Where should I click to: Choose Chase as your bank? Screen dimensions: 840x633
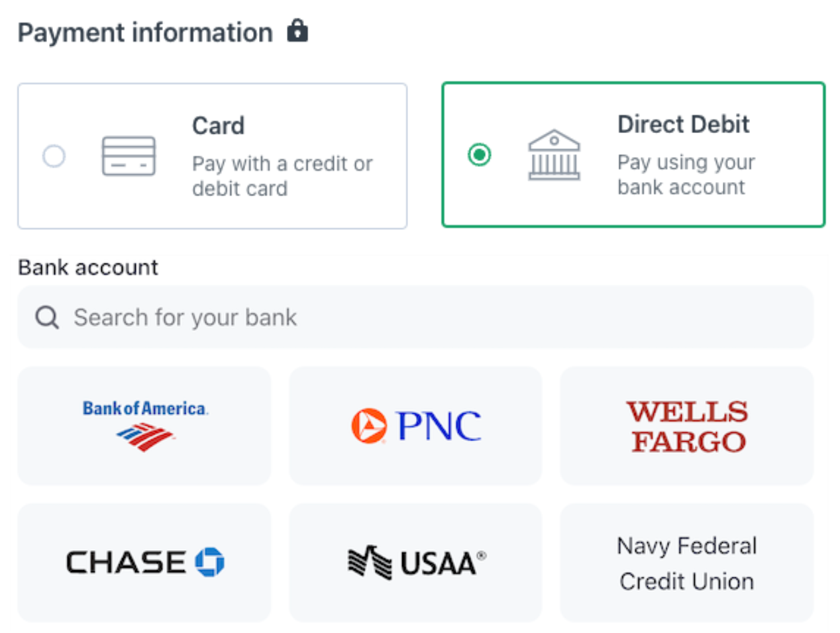(x=144, y=562)
